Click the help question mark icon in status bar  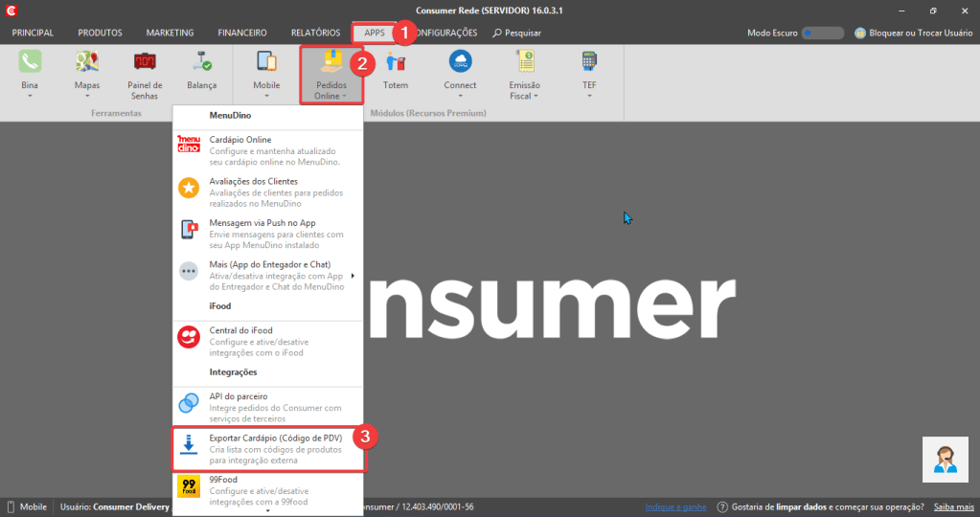click(x=722, y=507)
